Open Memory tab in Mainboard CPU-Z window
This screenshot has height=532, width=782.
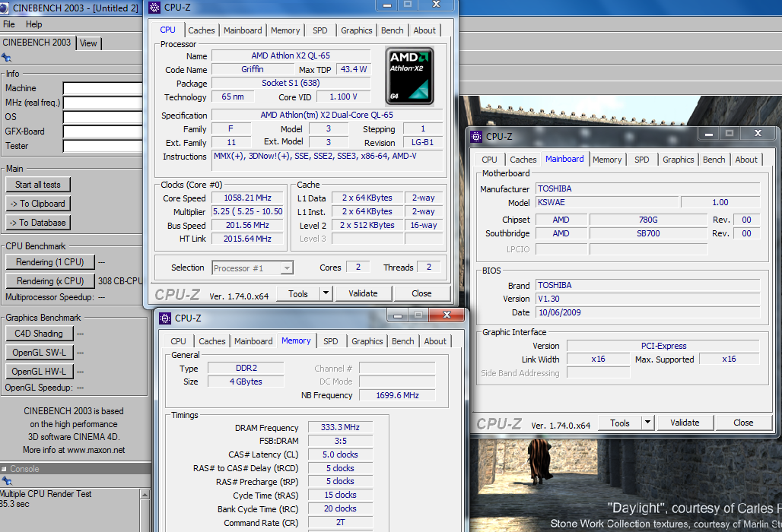tap(607, 160)
